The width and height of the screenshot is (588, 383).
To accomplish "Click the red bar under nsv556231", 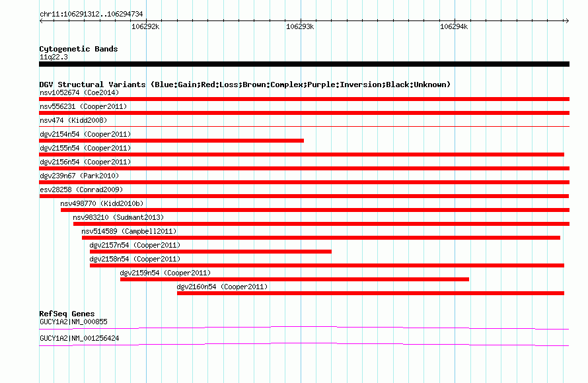I will 304,113.
